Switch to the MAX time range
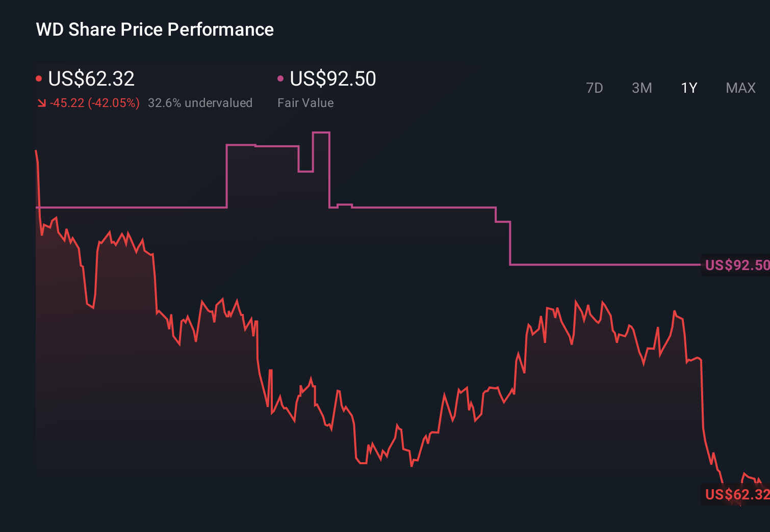Viewport: 770px width, 532px height. 740,88
